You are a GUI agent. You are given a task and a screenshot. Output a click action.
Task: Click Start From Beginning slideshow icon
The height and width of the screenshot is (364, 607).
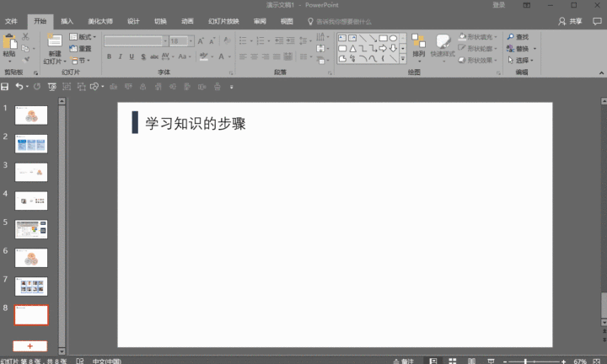(52, 87)
